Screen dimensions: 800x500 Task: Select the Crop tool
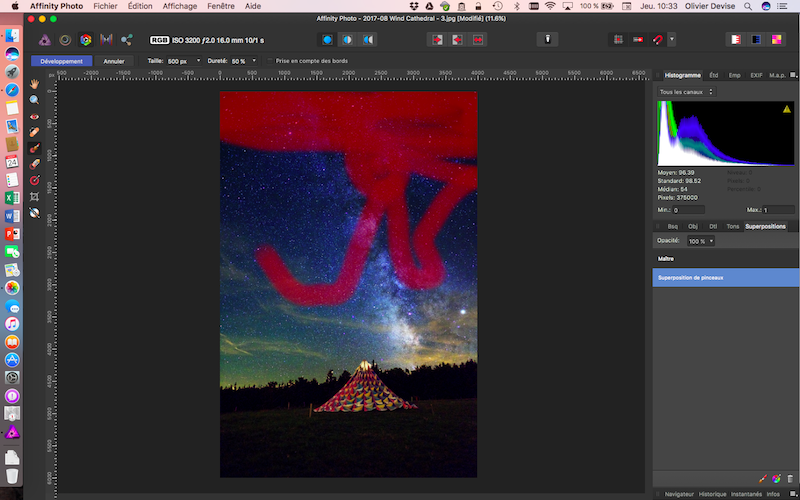coord(34,196)
